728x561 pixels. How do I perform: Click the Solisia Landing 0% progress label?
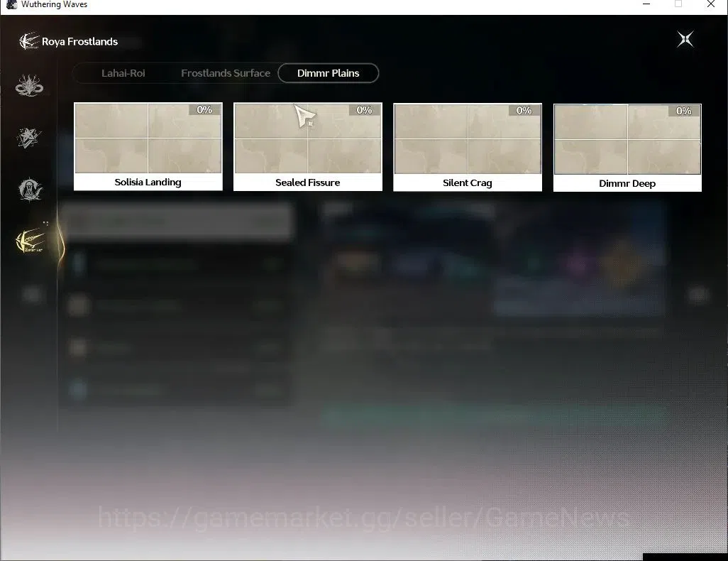point(204,109)
